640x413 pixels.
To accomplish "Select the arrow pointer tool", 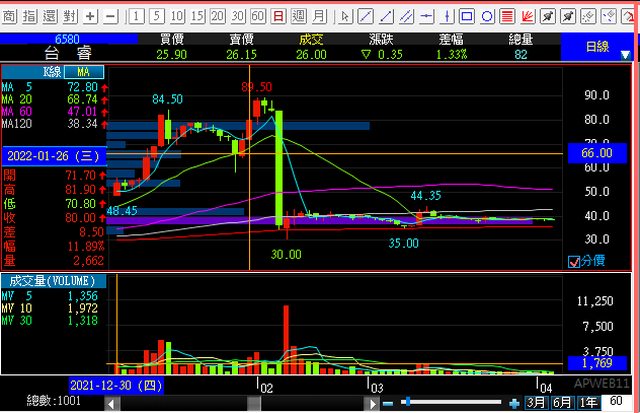I will (x=347, y=17).
